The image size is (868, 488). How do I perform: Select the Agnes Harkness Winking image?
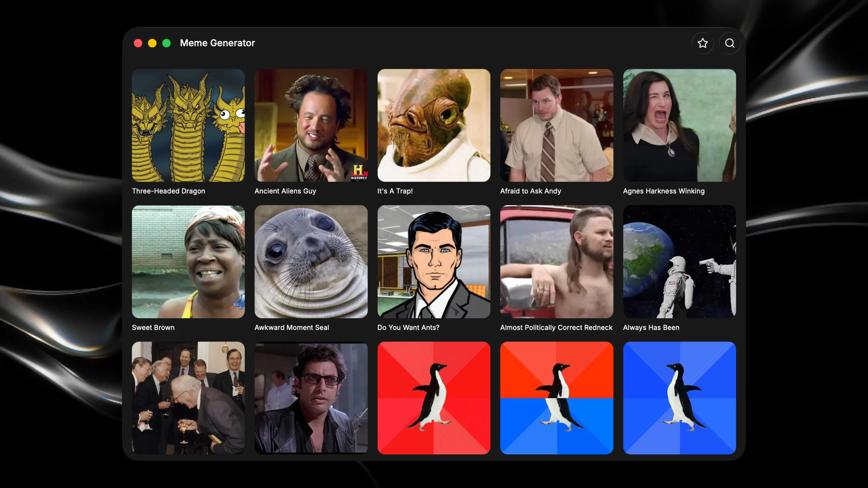pyautogui.click(x=680, y=125)
